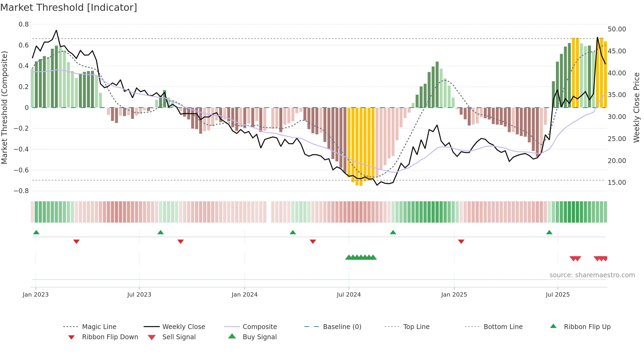Toggle the Ribbon Flip Down legend triangle
The width and height of the screenshot is (644, 362).
click(71, 337)
